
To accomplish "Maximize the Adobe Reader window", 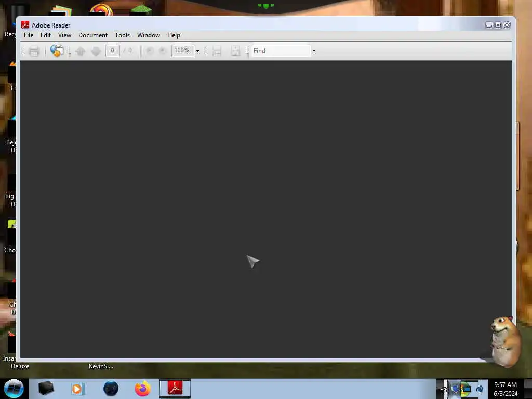I will point(498,25).
